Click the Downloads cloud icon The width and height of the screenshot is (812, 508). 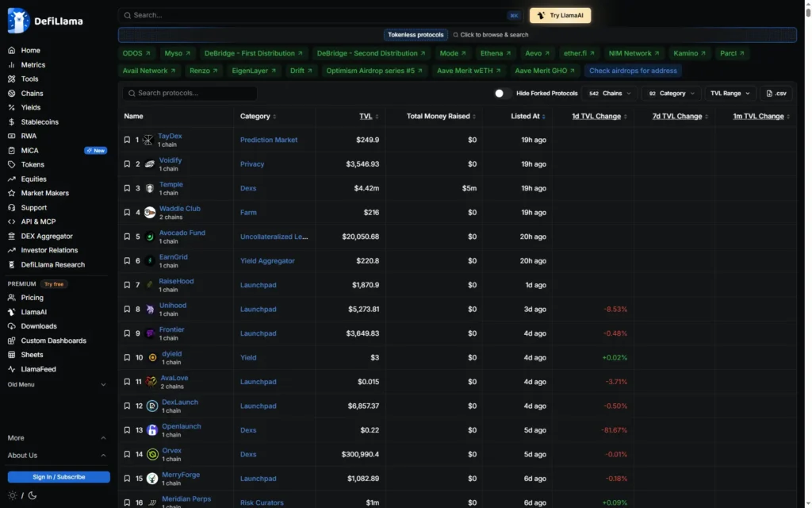tap(11, 326)
